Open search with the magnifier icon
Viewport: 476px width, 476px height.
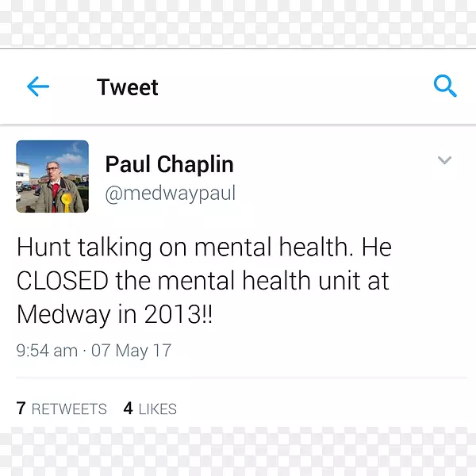[x=445, y=86]
